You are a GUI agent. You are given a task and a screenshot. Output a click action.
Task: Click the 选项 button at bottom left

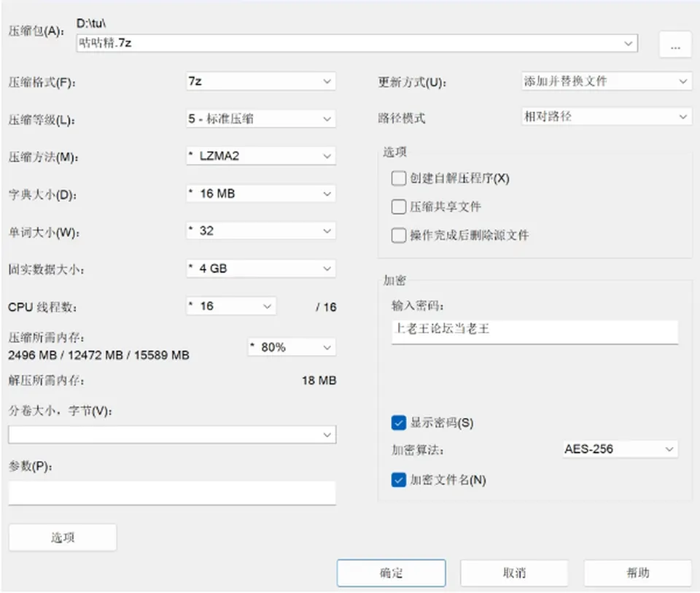(x=63, y=537)
